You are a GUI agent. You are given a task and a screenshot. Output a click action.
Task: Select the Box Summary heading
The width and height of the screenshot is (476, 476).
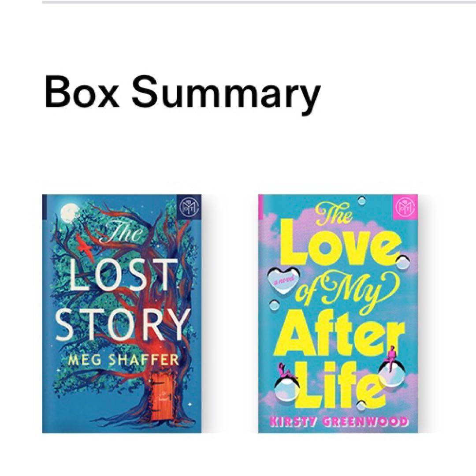(x=182, y=93)
